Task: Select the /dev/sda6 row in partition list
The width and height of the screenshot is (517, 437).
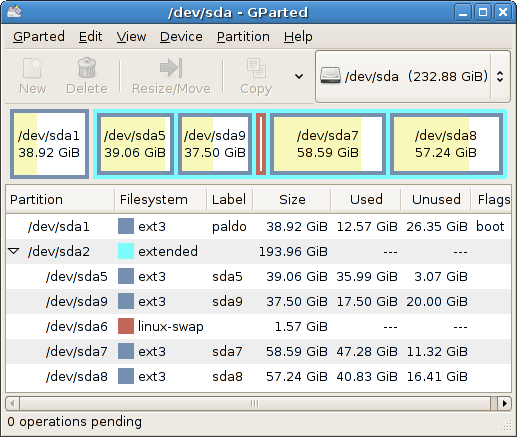Action: click(258, 326)
